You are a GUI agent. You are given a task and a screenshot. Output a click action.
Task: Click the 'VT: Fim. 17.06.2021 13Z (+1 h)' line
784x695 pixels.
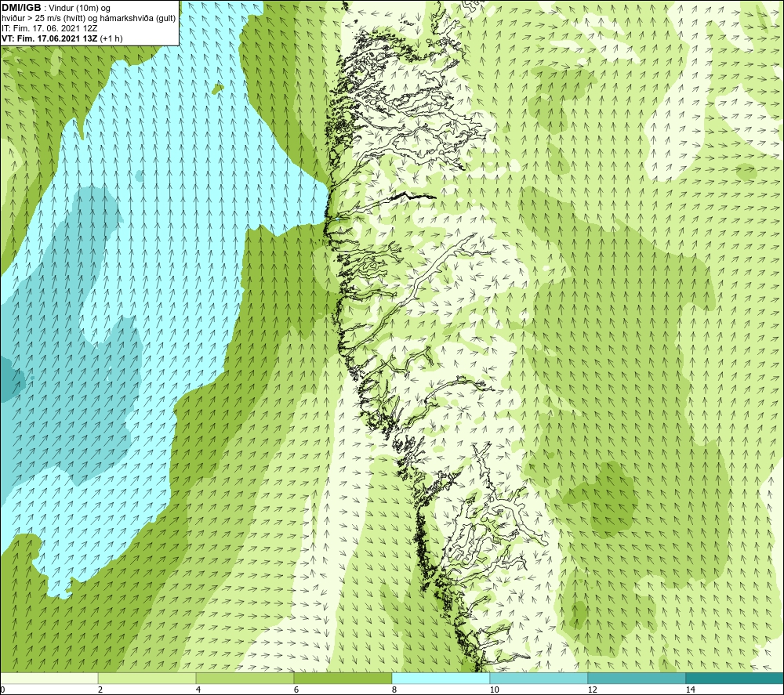click(62, 38)
